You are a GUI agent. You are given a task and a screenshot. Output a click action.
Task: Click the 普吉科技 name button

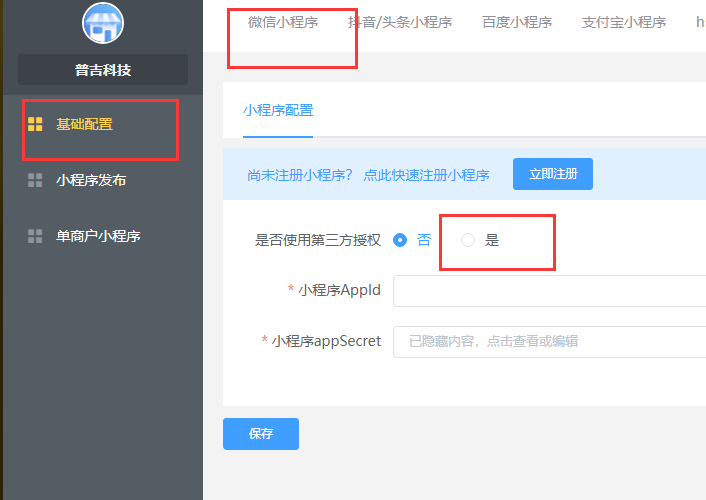(103, 70)
